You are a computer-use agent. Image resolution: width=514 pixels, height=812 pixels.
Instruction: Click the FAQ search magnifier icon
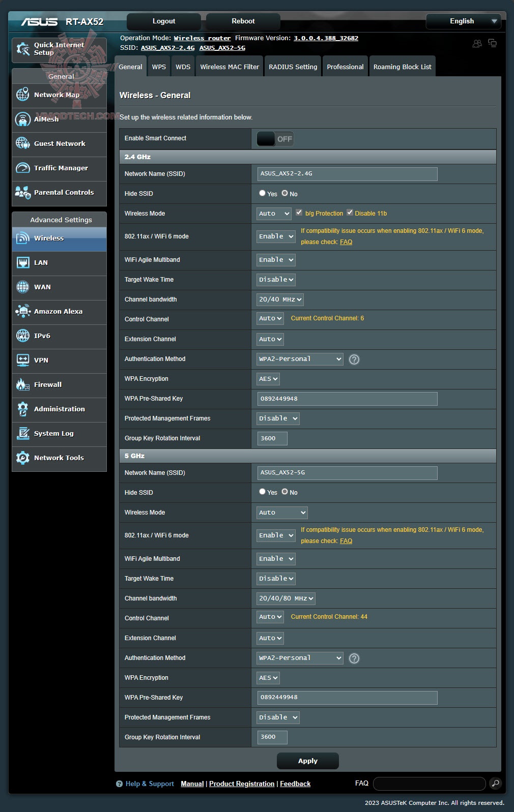click(495, 784)
